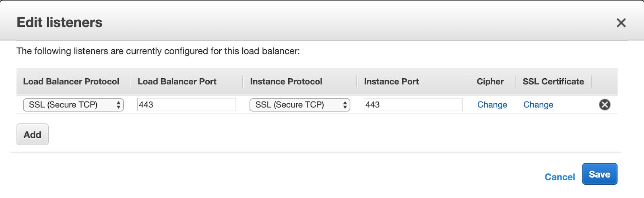Click the blank header cell above the remove icon
Screen dimensions: 644x198
(x=605, y=81)
